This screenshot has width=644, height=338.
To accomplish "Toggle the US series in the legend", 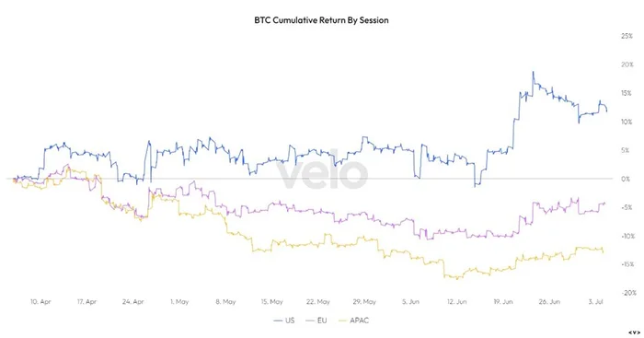I will [x=284, y=321].
